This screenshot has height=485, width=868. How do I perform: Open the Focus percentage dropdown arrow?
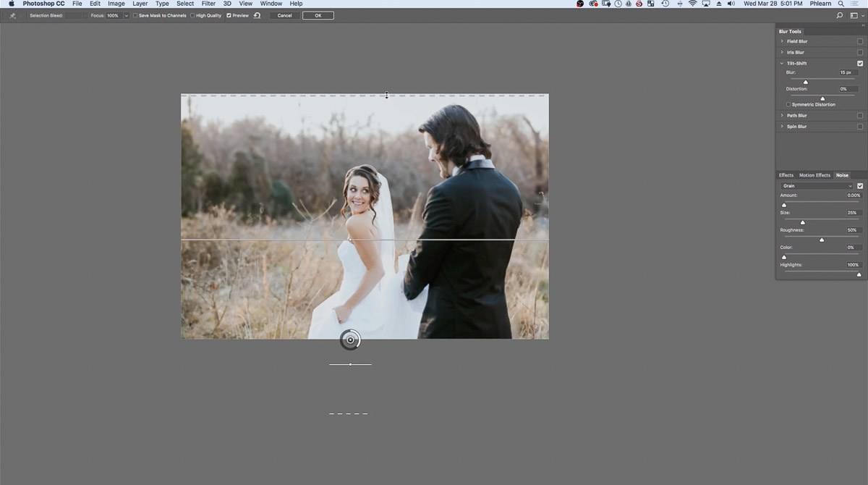click(127, 15)
